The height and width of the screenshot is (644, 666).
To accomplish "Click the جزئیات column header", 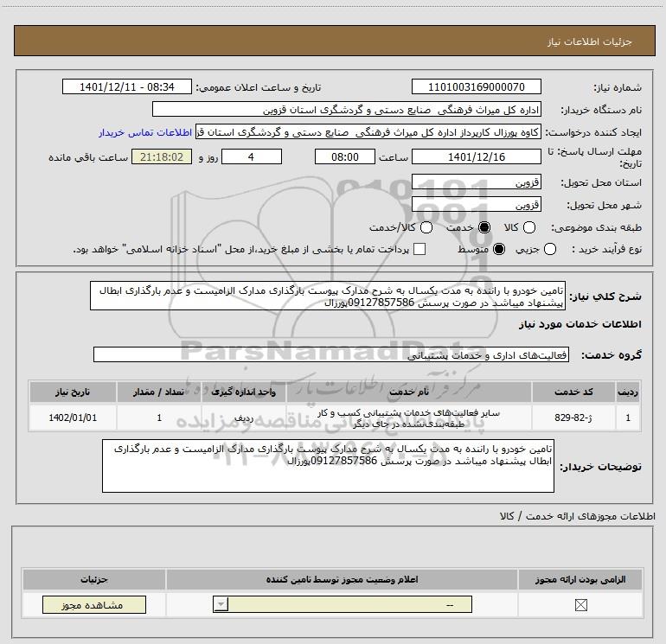I will [94, 579].
